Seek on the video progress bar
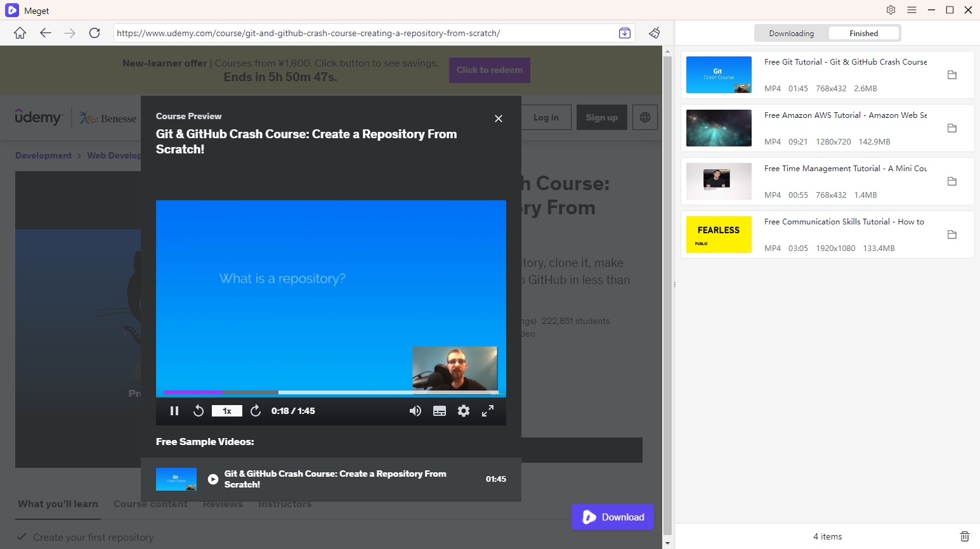980x549 pixels. tap(331, 392)
